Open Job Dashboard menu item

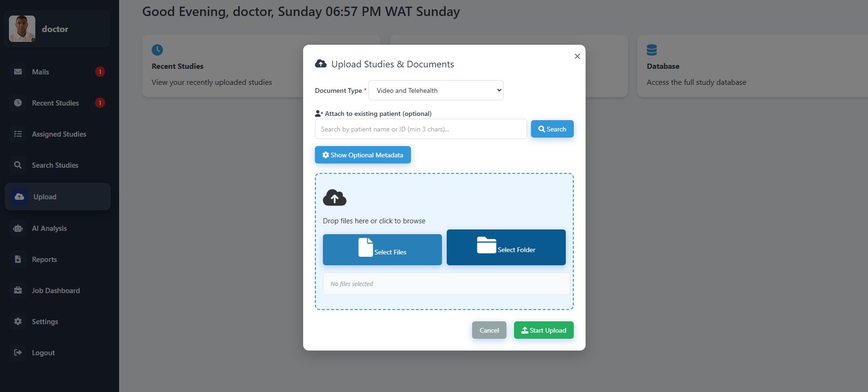(x=57, y=290)
